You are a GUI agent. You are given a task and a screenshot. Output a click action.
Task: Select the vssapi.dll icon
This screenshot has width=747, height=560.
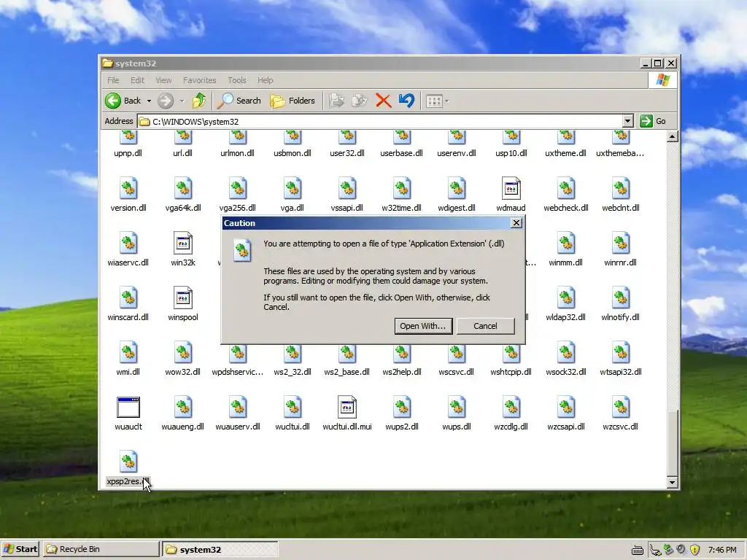tap(347, 189)
